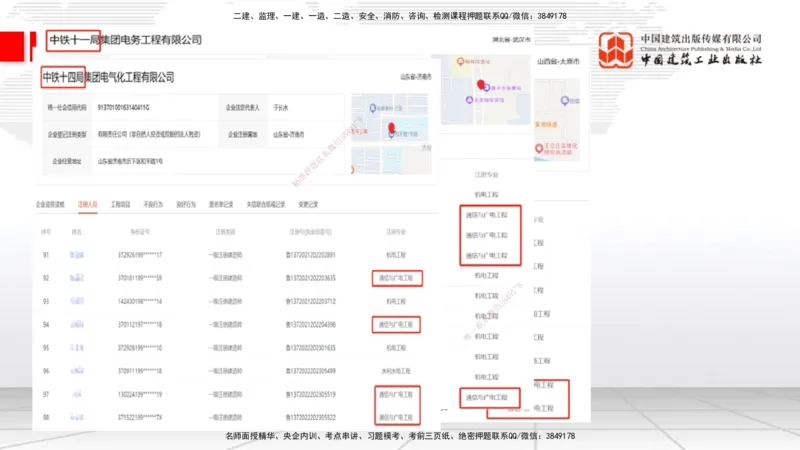Click 湖北省-武汉市 location text
The image size is (800, 450).
click(511, 40)
